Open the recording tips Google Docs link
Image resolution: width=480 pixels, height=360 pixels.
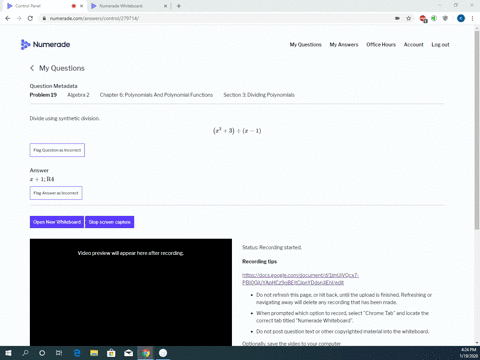(x=300, y=279)
